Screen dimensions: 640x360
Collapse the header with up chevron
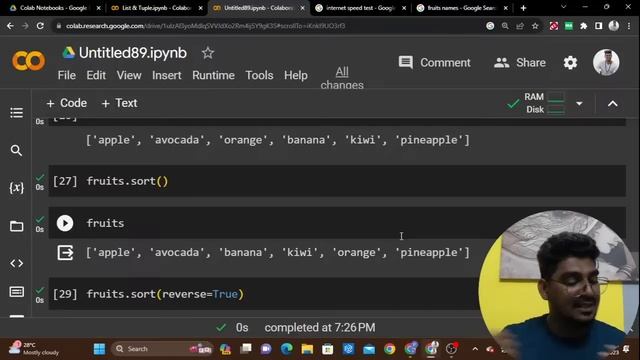(613, 104)
